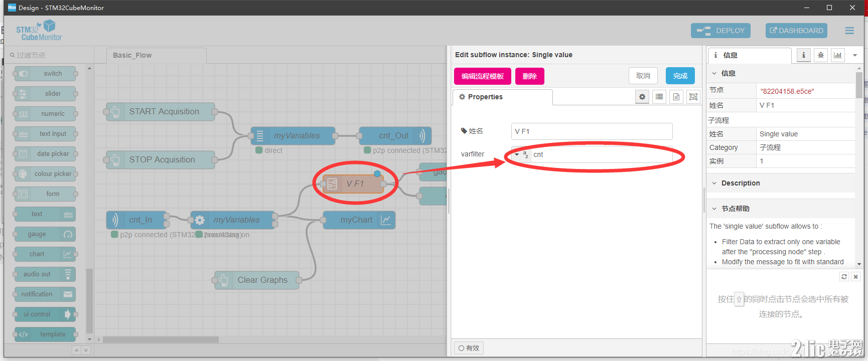Click the 姓名 name input field
Screen dimensions: 868x361
tap(592, 131)
